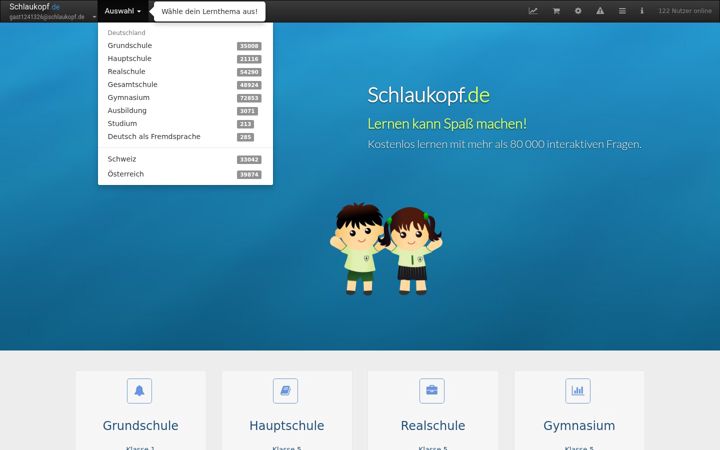Click the large Schlaukopf.de hero title
This screenshot has height=450, width=720.
tap(428, 95)
